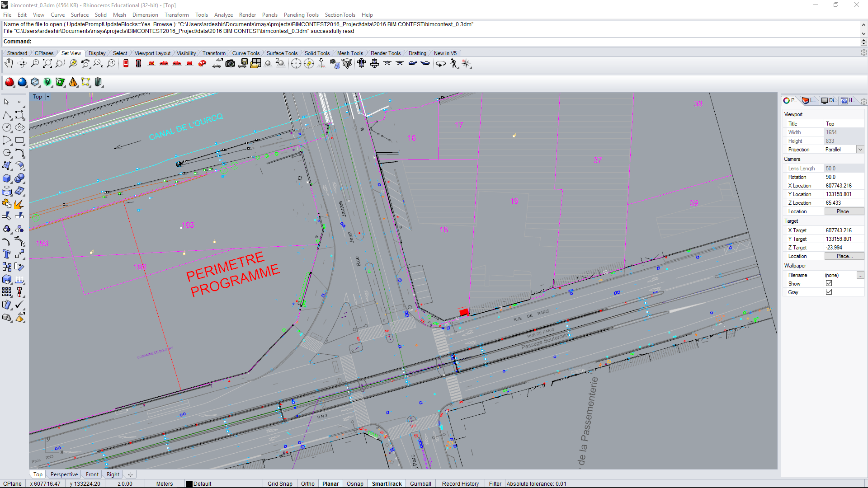Switch to the Perspective viewport tab
This screenshot has width=868, height=488.
[64, 474]
